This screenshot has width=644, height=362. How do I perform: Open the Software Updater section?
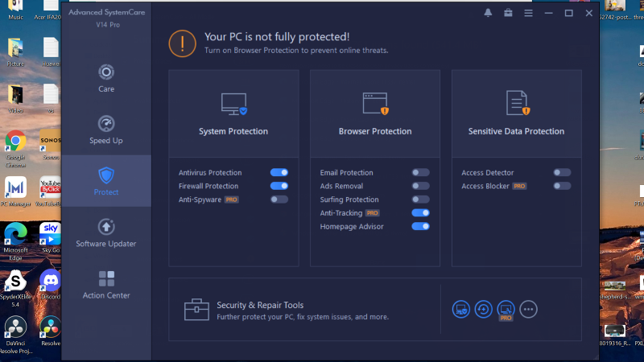point(106,232)
